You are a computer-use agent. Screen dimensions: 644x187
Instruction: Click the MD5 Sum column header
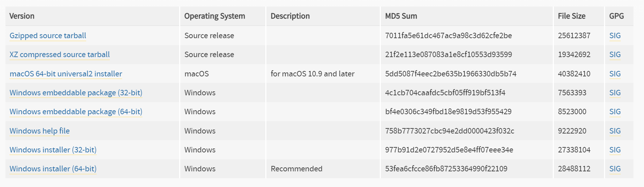401,16
